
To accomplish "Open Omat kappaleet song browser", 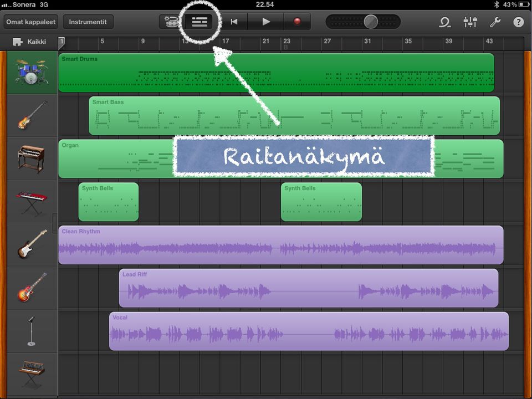I will coord(31,22).
